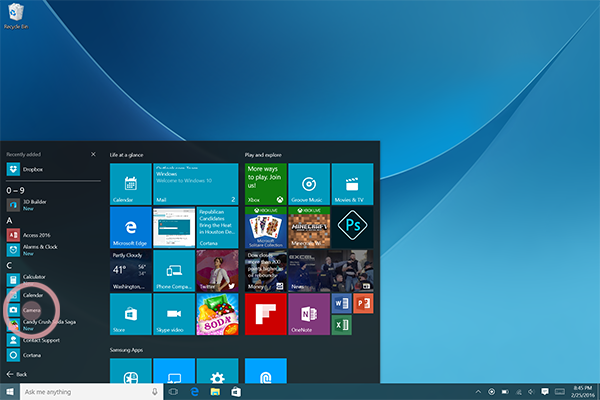The width and height of the screenshot is (600, 400).
Task: Click the Windows Start button
Action: 10,392
